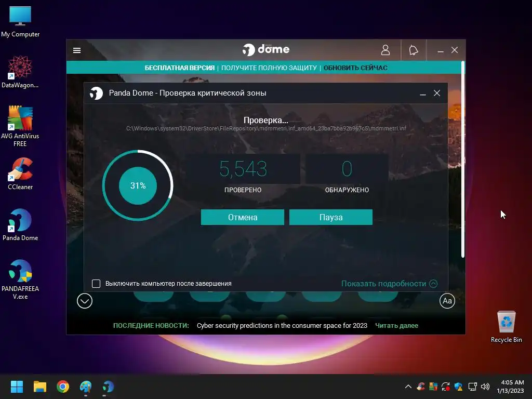Open the clock showing 4:05 AM

(510, 387)
